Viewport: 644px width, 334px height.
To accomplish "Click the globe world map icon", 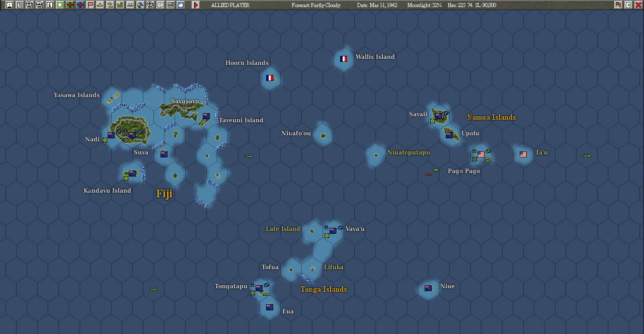I will [x=140, y=5].
